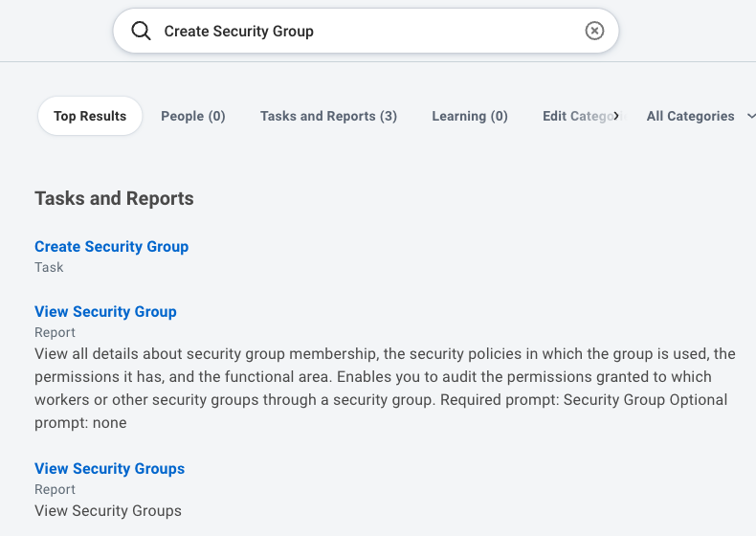Open the View Security Groups report

coord(109,468)
